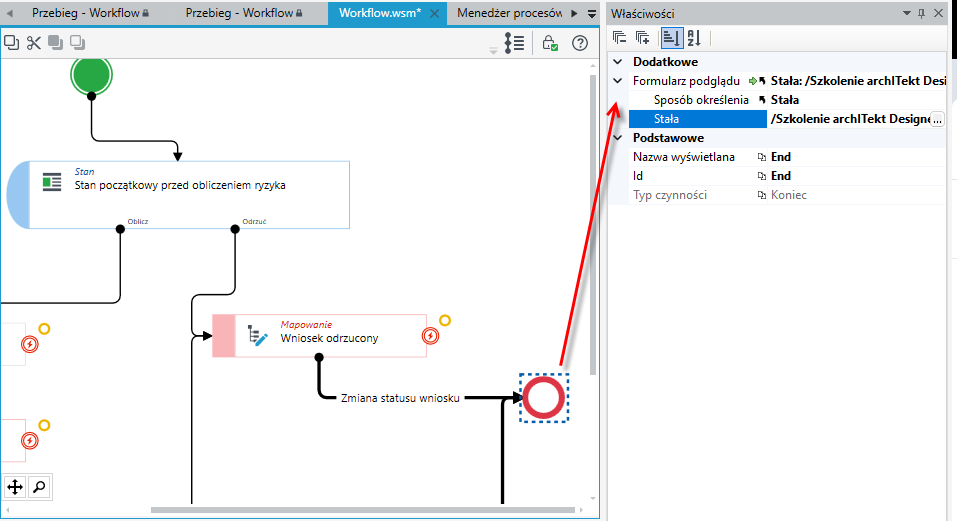957x521 pixels.
Task: Select the Stan początkowy przed obliczeniem ryzyka node
Action: (178, 195)
